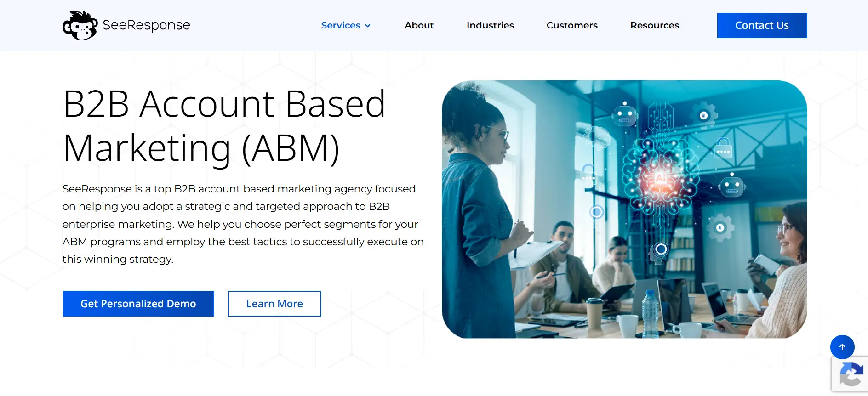This screenshot has width=868, height=396.
Task: Click Get Personalized Demo button
Action: 138,304
